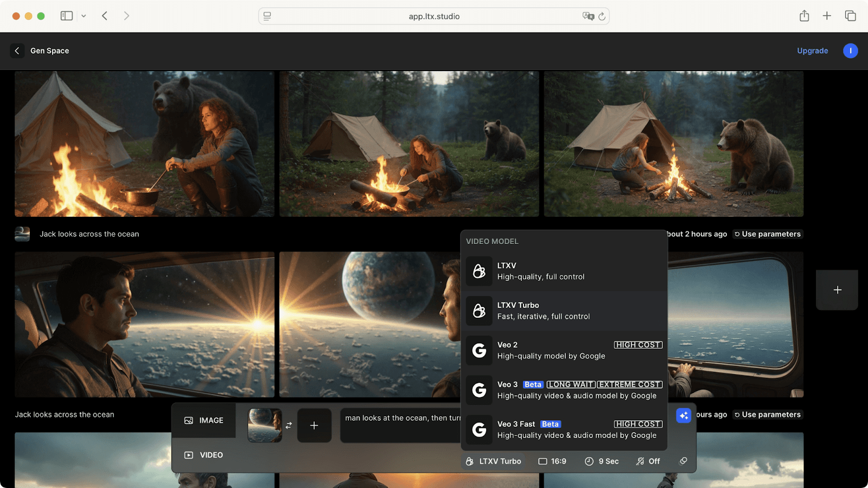The width and height of the screenshot is (868, 488).
Task: Click the prompt text field
Action: (401, 426)
